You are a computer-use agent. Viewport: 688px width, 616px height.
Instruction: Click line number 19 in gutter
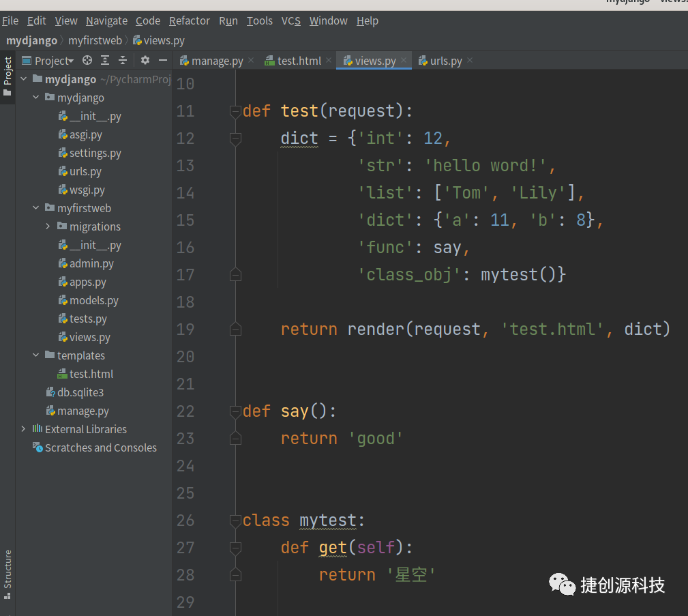pos(185,329)
